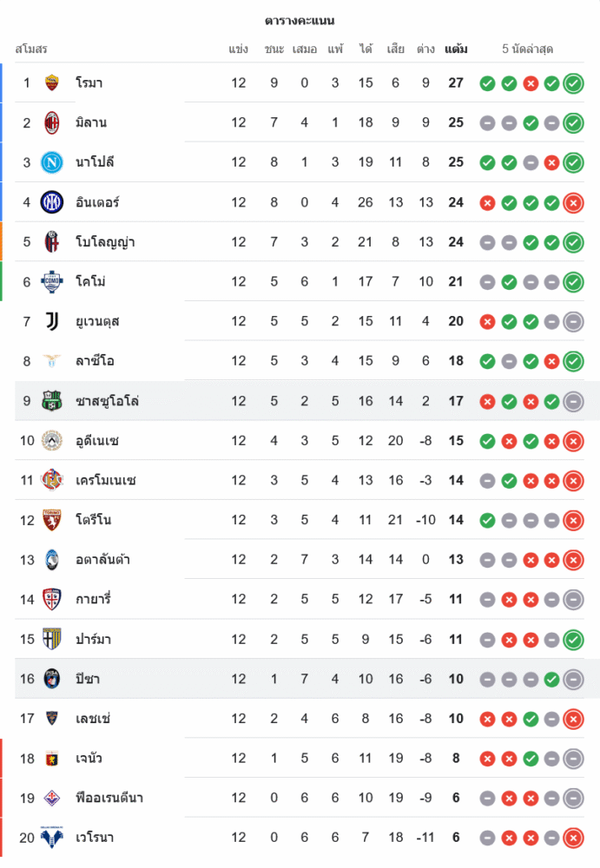Click Juventus's latest match draw indicator
Viewport: 600px width, 868px height.
tap(573, 322)
